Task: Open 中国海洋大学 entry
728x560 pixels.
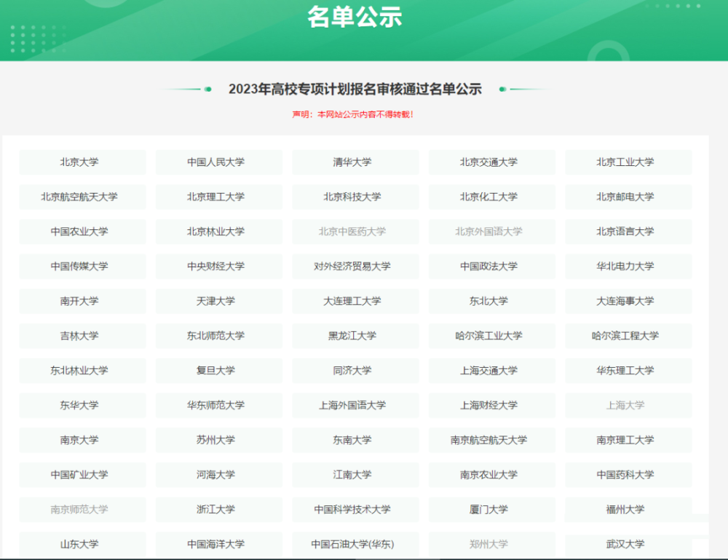Action: click(x=219, y=544)
